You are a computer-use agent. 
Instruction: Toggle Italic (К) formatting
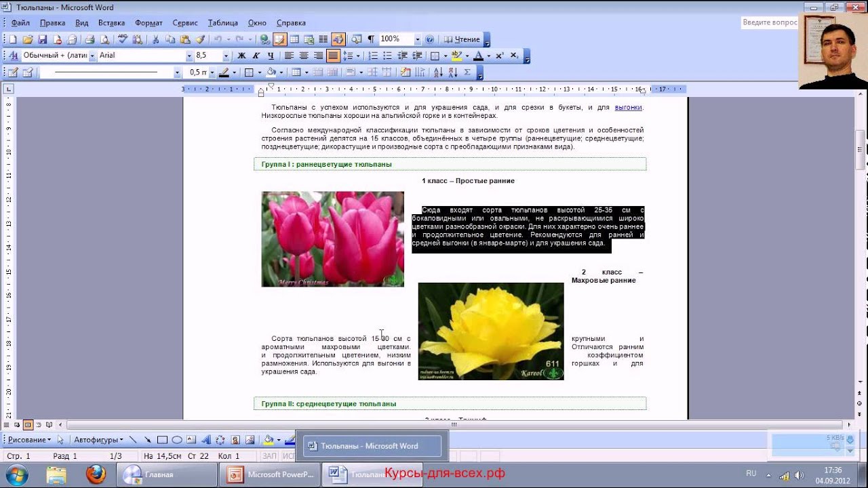256,56
